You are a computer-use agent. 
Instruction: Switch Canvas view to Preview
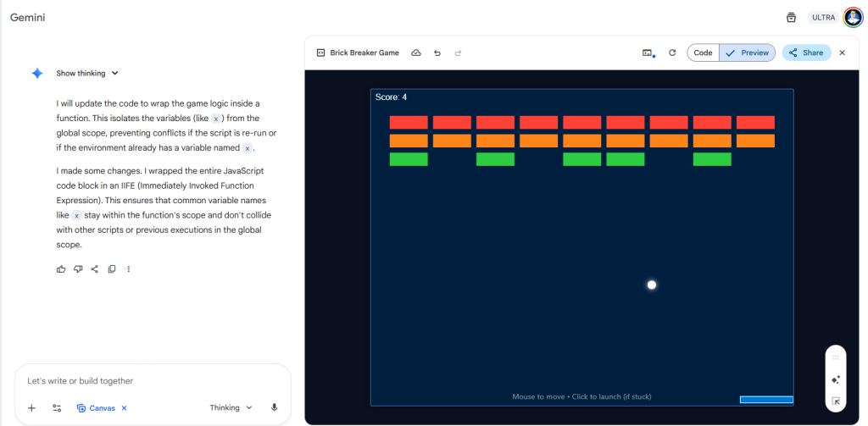747,53
